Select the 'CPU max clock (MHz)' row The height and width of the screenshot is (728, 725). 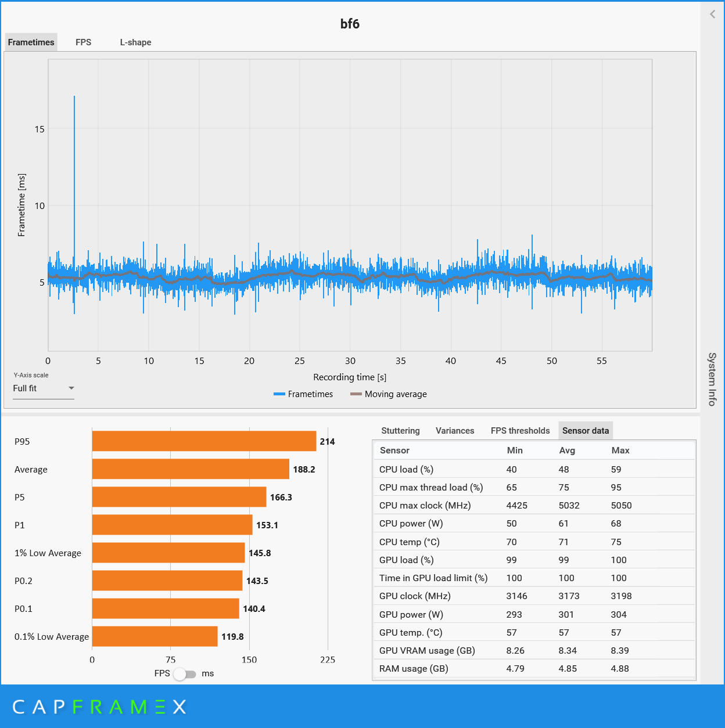point(534,505)
